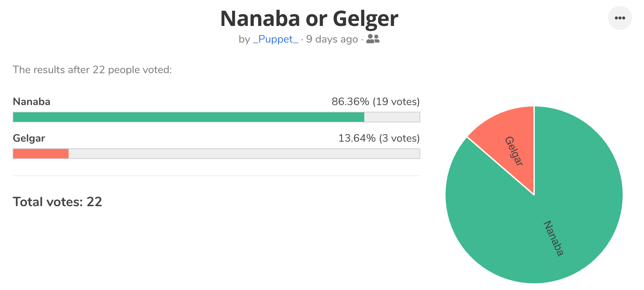
Task: Click the Nanaba label inside pie chart
Action: tap(553, 238)
